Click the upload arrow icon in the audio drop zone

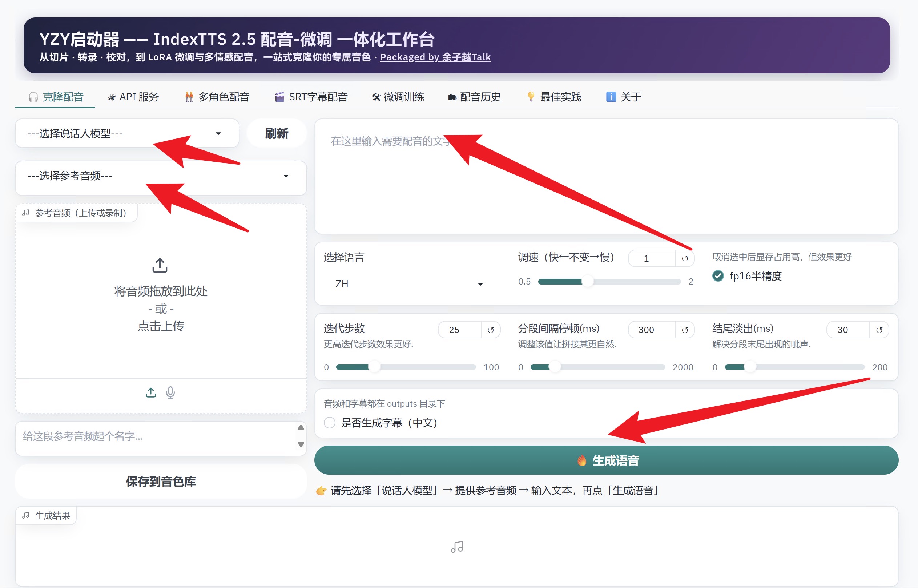[x=160, y=265]
